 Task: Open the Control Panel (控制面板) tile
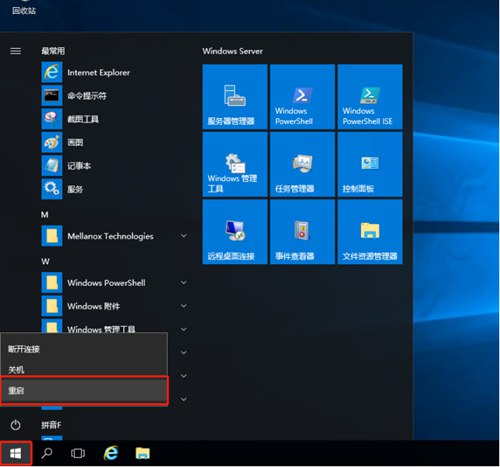coord(370,164)
